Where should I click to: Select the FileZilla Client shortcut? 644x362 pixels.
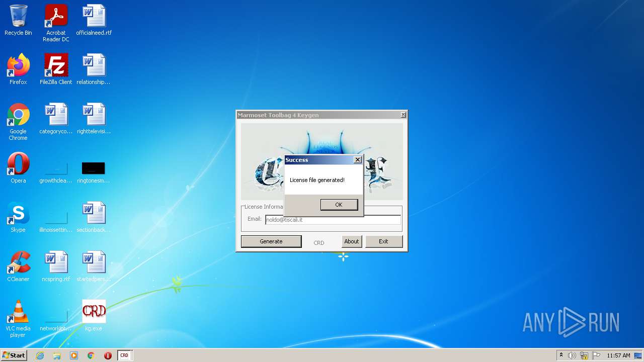pos(56,69)
